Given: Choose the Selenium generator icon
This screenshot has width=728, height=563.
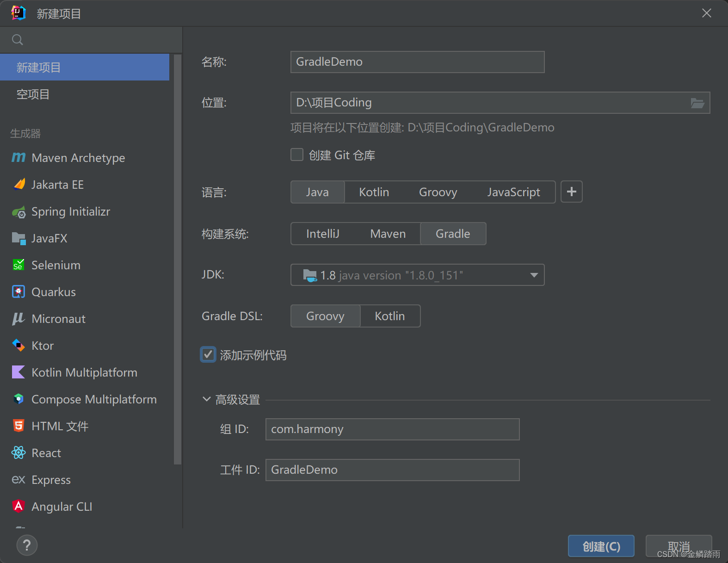Looking at the screenshot, I should (19, 265).
